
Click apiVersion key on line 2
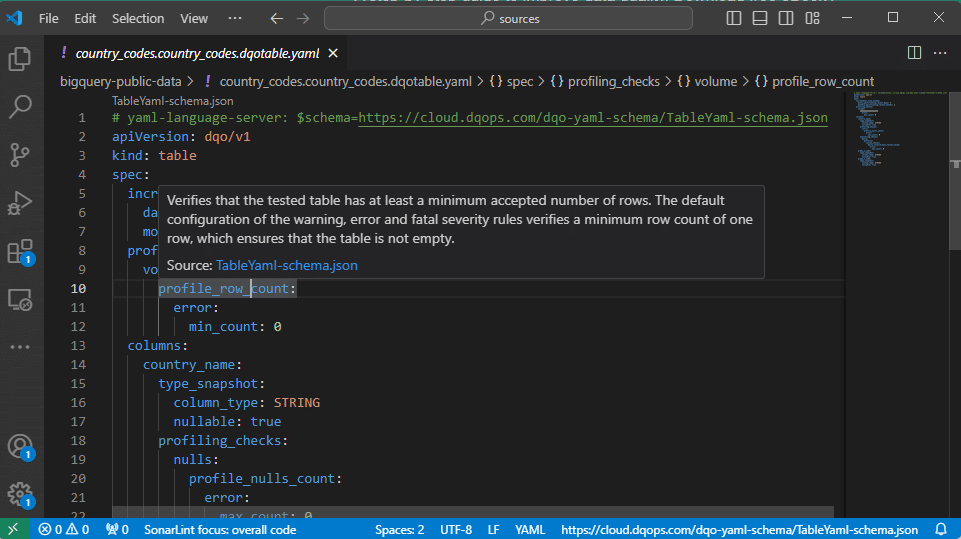point(150,136)
